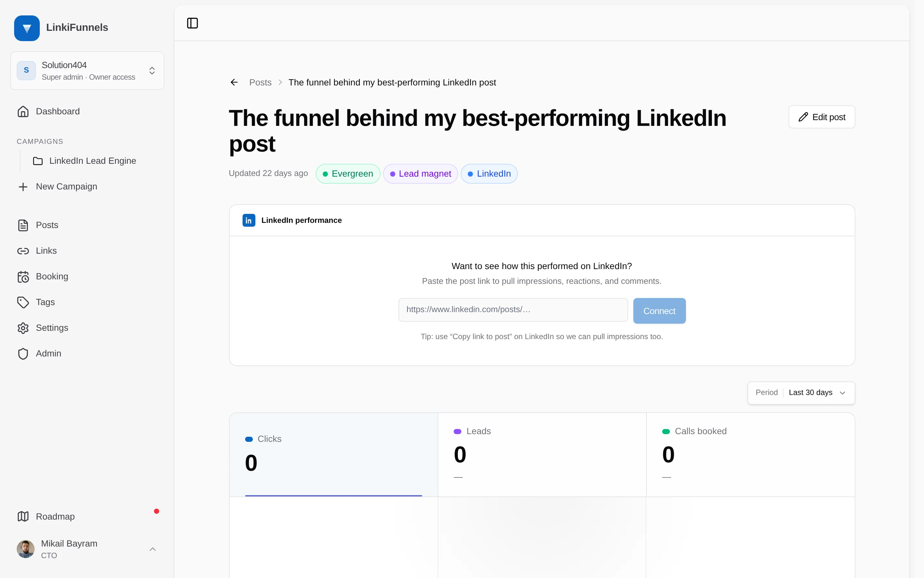Select the Clicks metric tab
This screenshot has width=924, height=578.
[333, 454]
